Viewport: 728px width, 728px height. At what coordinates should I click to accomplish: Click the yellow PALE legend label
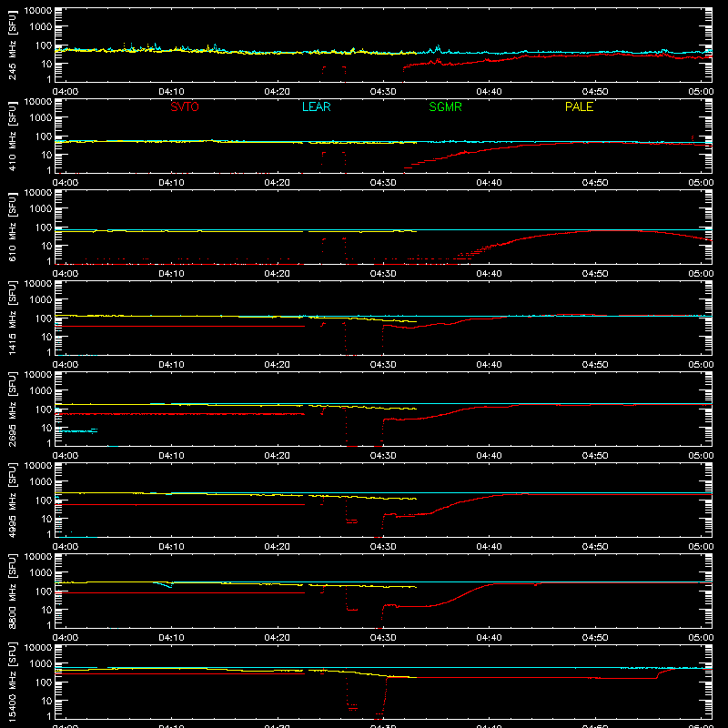579,106
